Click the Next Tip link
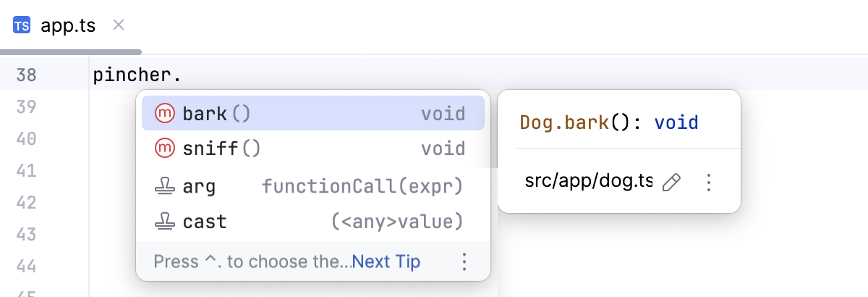Viewport: 868px width, 297px height. coord(386,262)
